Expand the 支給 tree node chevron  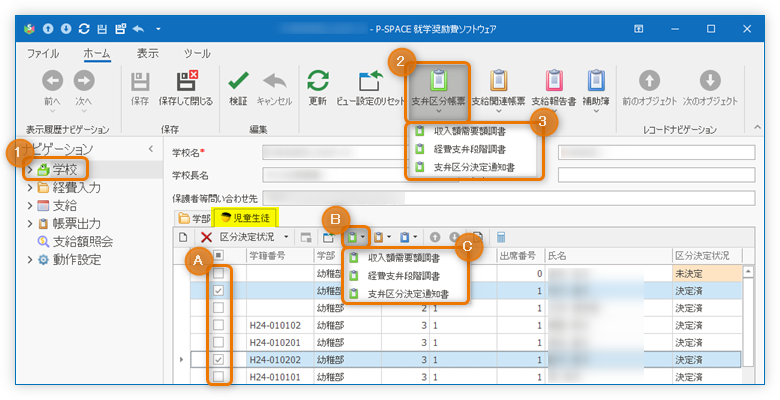(x=30, y=205)
